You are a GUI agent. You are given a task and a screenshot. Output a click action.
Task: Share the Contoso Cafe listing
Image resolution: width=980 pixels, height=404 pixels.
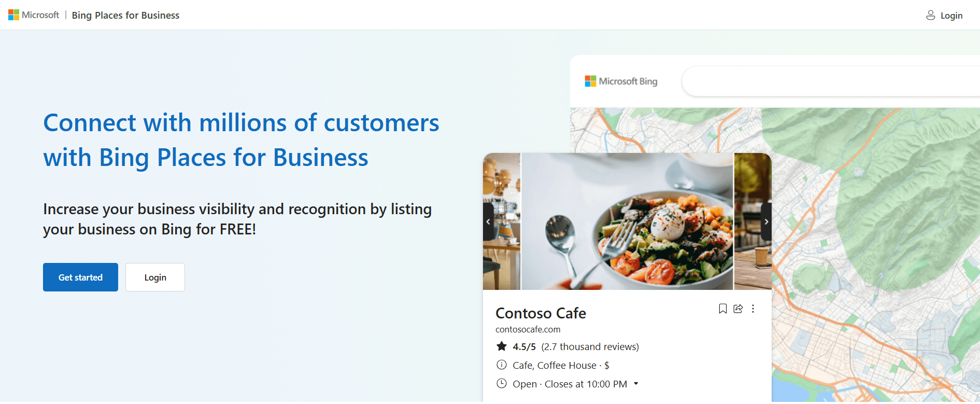(x=738, y=309)
